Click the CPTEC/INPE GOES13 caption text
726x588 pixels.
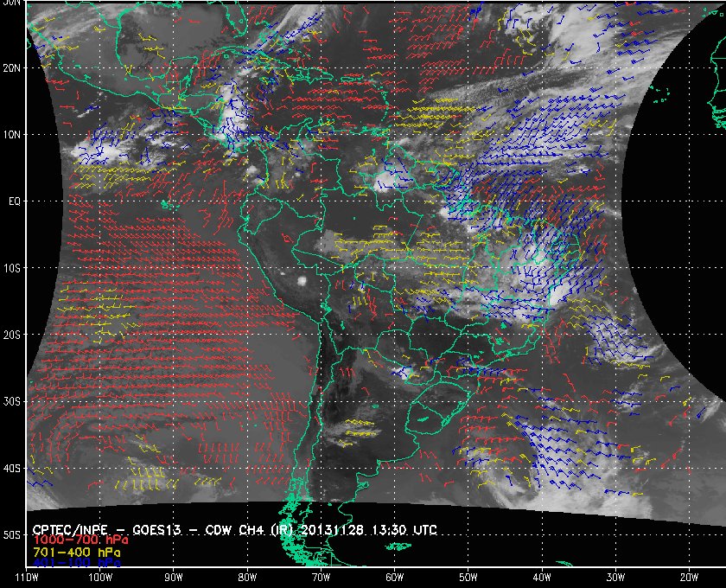pyautogui.click(x=106, y=530)
